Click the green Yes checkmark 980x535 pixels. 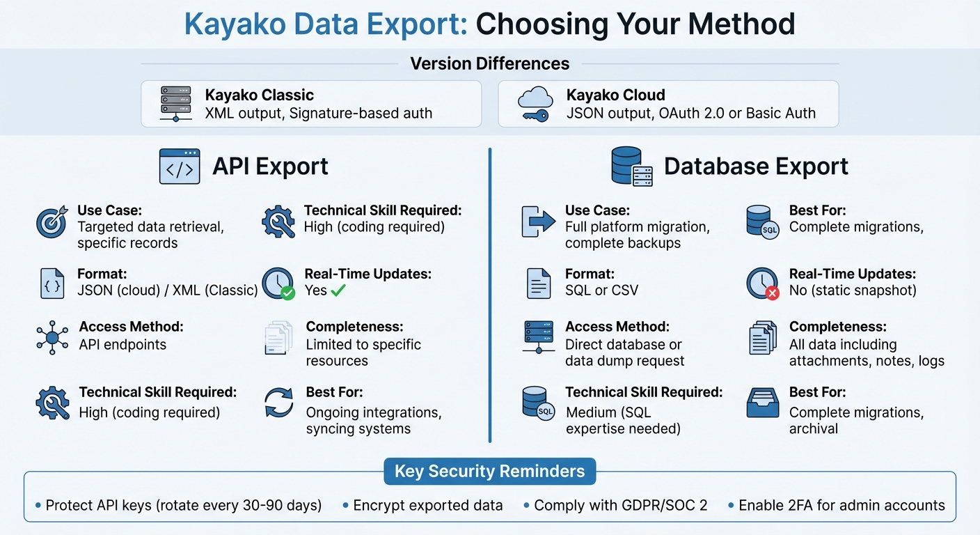(338, 290)
